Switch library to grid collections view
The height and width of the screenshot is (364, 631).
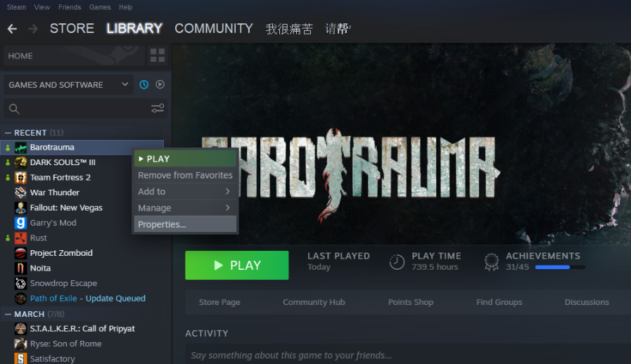click(158, 55)
